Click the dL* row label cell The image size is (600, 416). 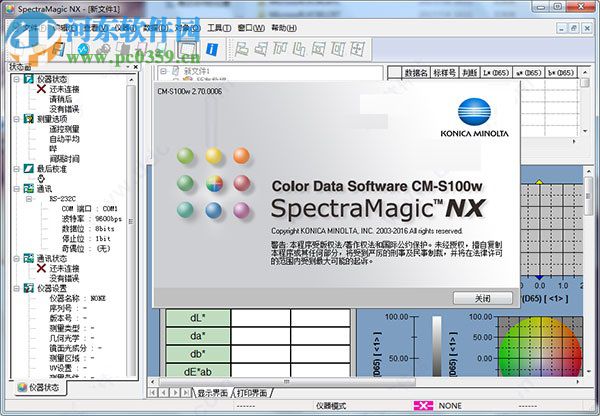(x=198, y=318)
